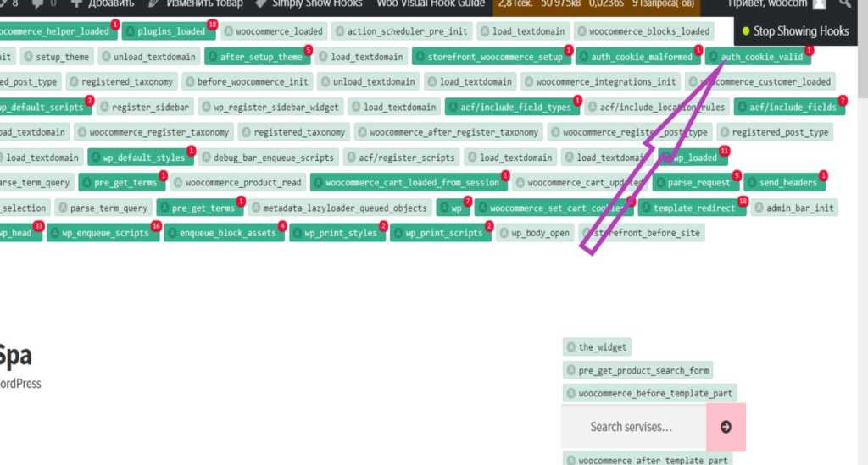
Task: Expand the Woo Visual Hook Guide menu
Action: 430,4
